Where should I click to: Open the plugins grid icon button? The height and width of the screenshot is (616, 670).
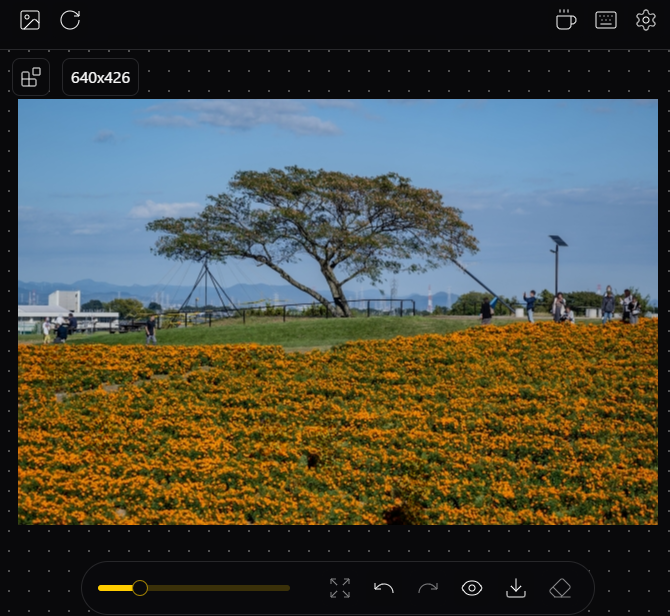(x=31, y=77)
